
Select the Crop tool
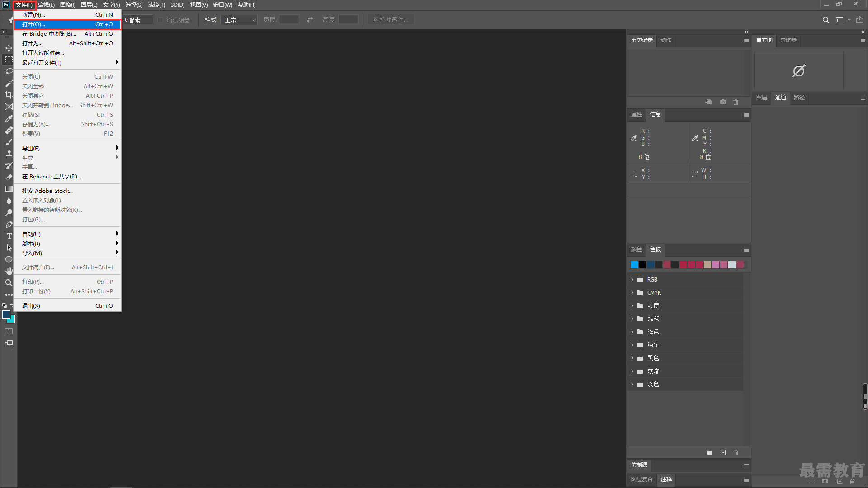click(x=9, y=95)
